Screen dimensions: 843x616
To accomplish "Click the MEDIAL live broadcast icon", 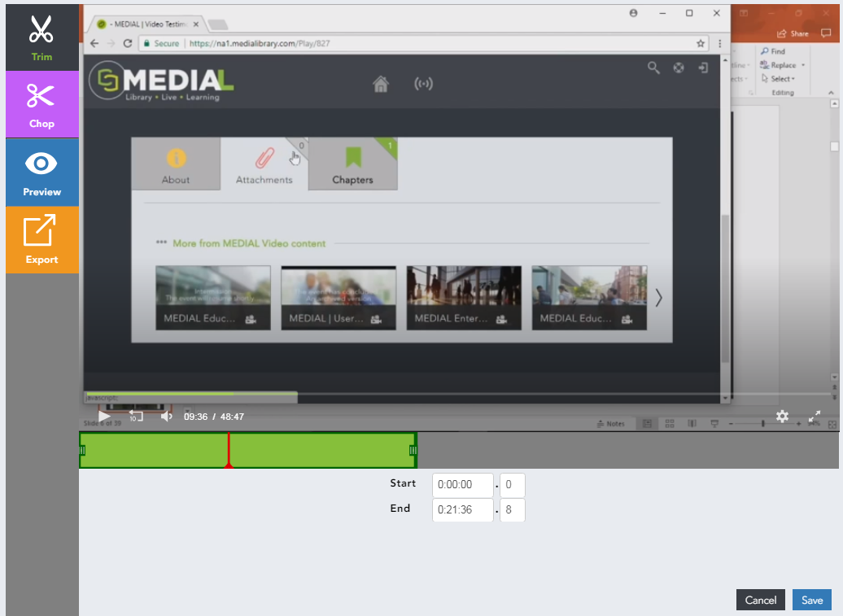I will point(424,84).
